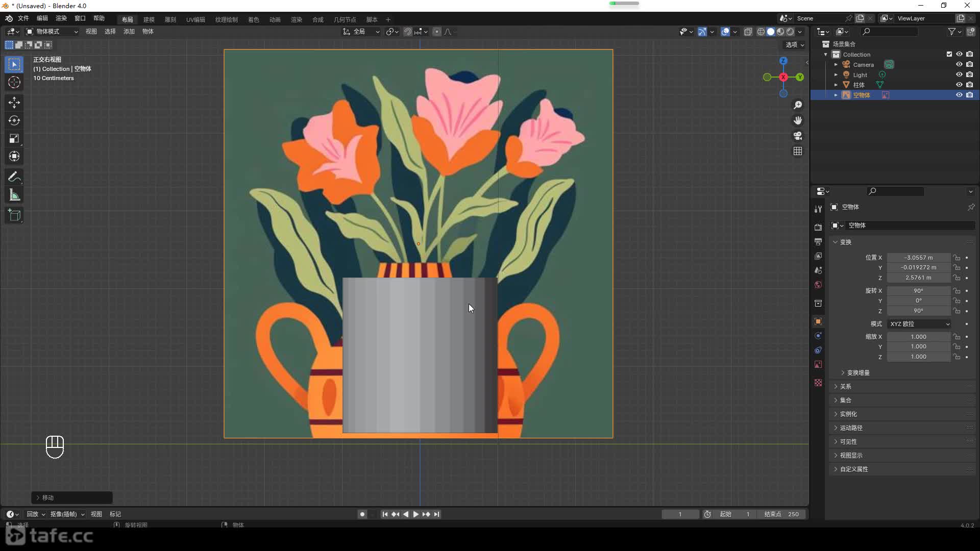Viewport: 980px width, 551px height.
Task: Open the XYZ 欧拉 rotation mode dropdown
Action: click(x=919, y=324)
